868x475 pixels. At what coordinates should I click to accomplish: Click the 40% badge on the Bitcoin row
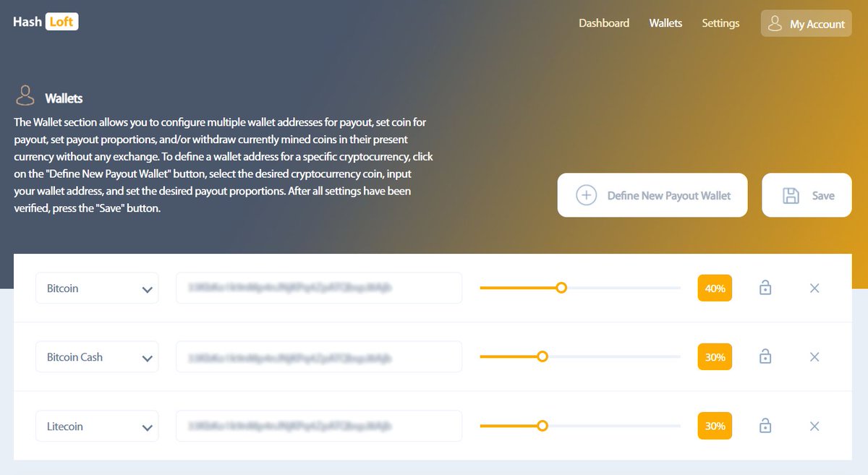715,288
